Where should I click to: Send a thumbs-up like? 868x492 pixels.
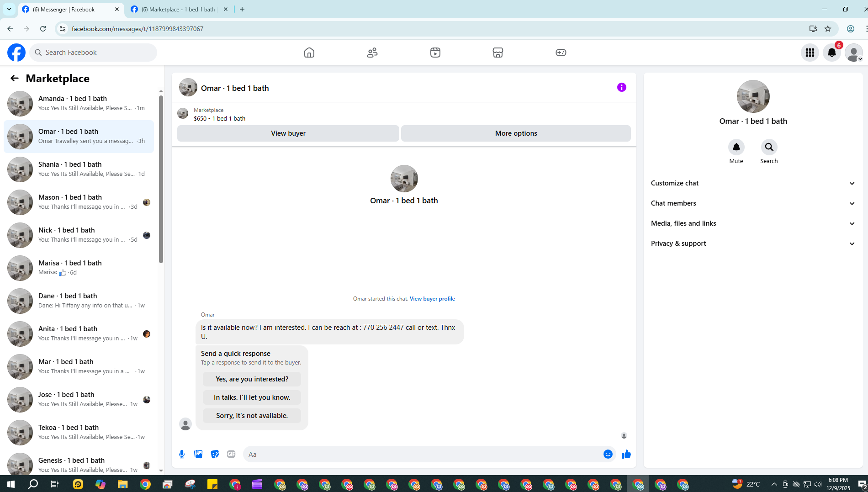pos(626,454)
